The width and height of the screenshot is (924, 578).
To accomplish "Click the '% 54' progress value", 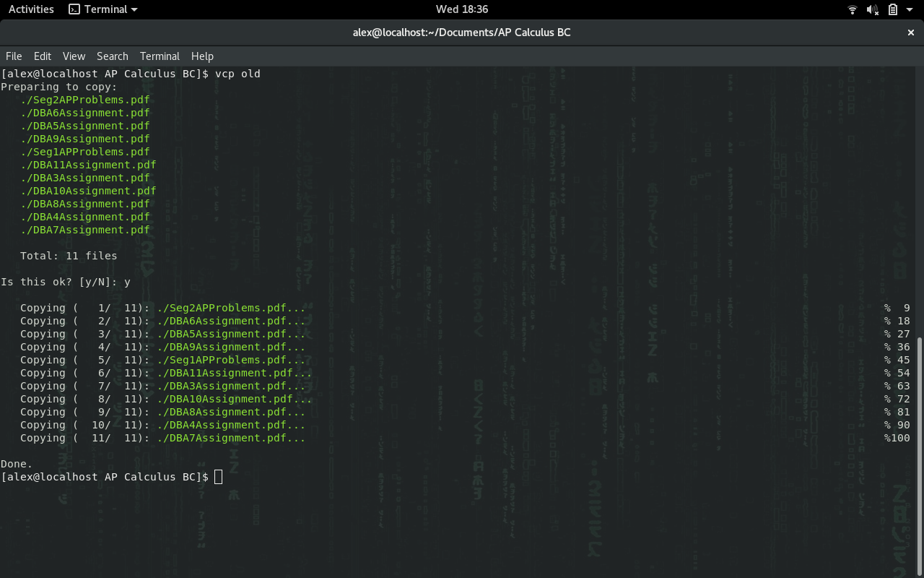I will pos(897,373).
